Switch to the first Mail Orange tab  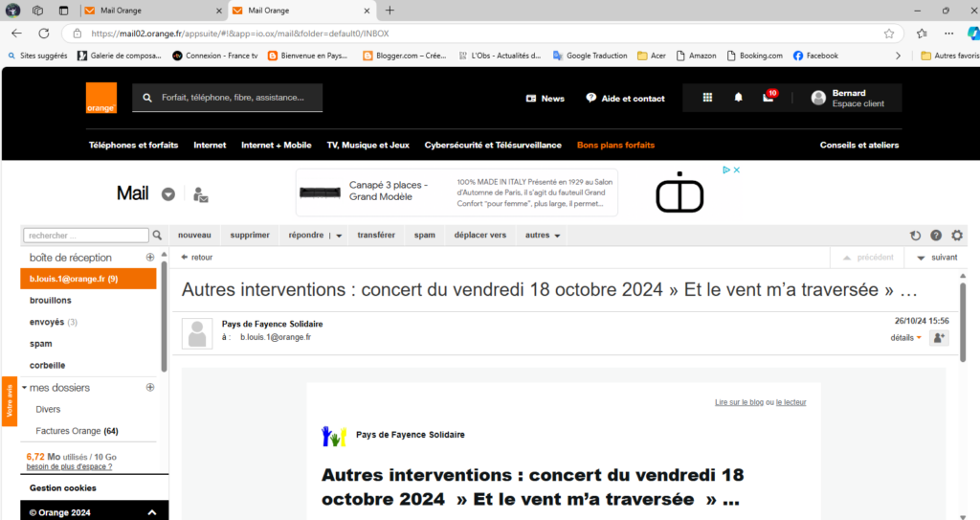[148, 11]
